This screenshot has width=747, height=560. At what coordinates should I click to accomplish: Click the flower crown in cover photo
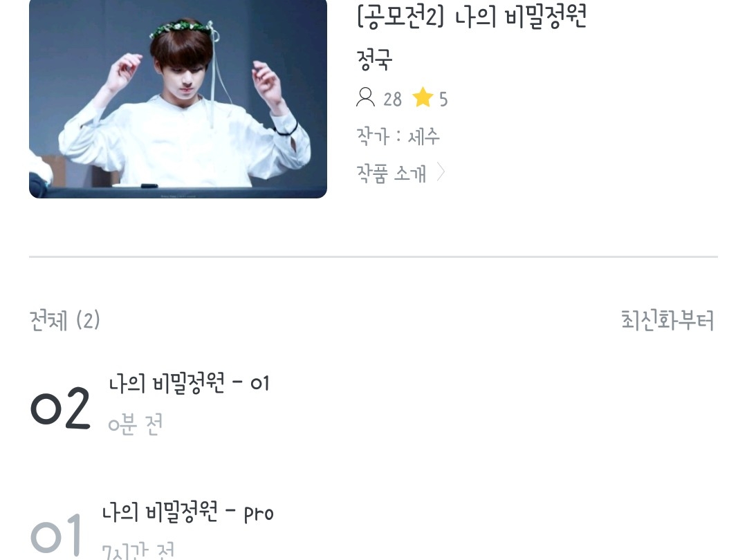coord(182,28)
